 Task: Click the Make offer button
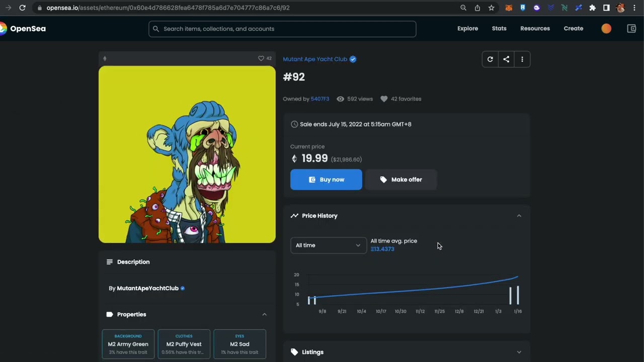pyautogui.click(x=401, y=179)
